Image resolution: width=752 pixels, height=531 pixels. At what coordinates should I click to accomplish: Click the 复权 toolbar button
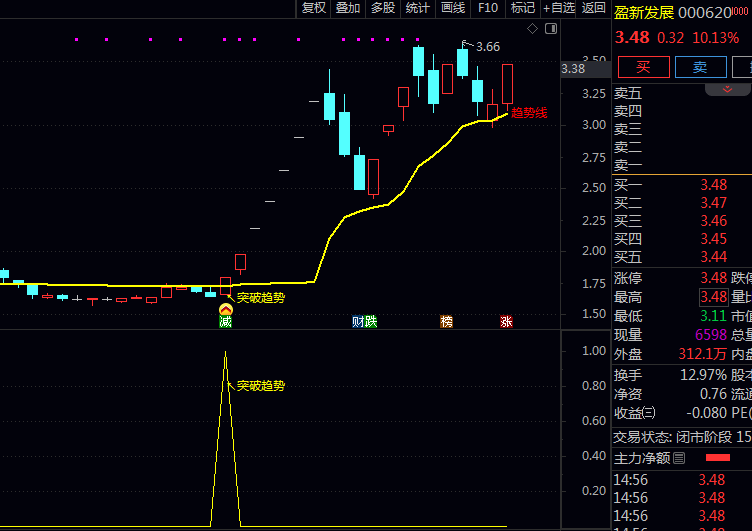(314, 8)
